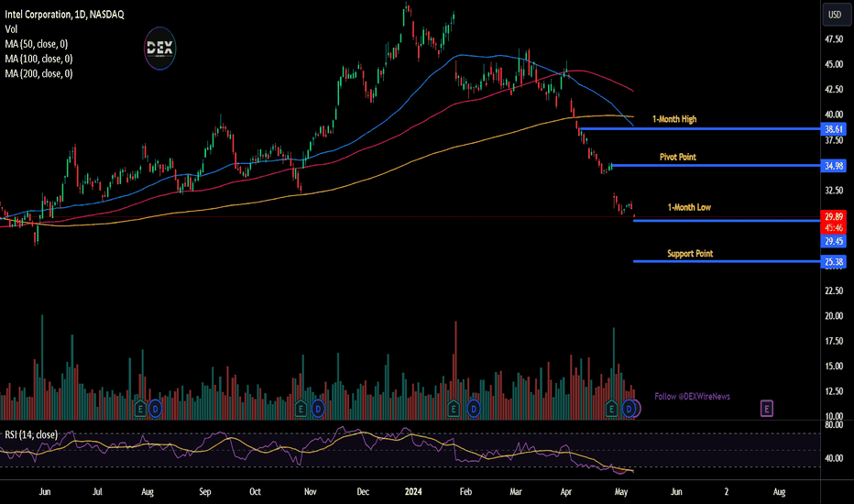Click the Mar label on time axis
854x504 pixels.
tap(516, 491)
